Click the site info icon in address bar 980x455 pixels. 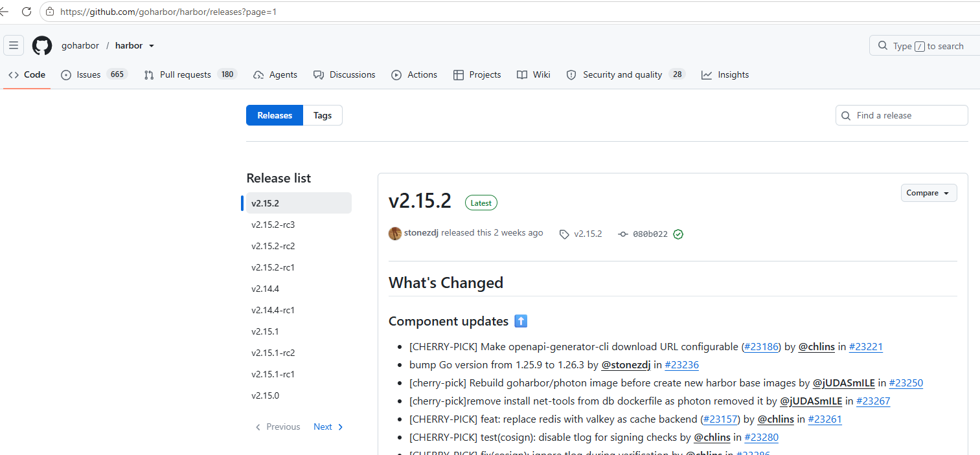50,12
